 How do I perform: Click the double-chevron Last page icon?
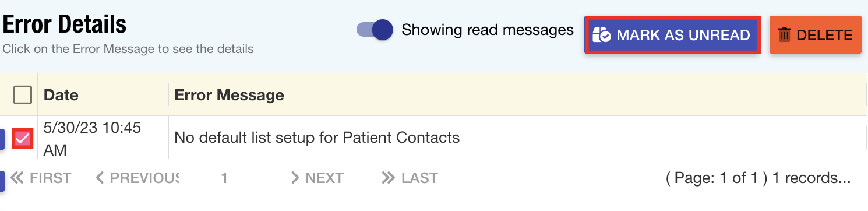coord(389,178)
